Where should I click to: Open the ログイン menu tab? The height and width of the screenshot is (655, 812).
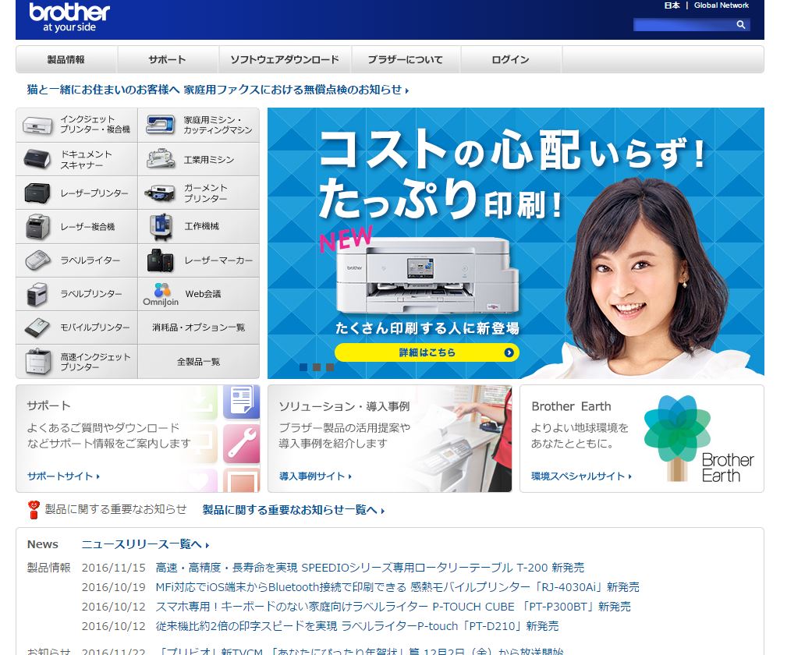[511, 59]
